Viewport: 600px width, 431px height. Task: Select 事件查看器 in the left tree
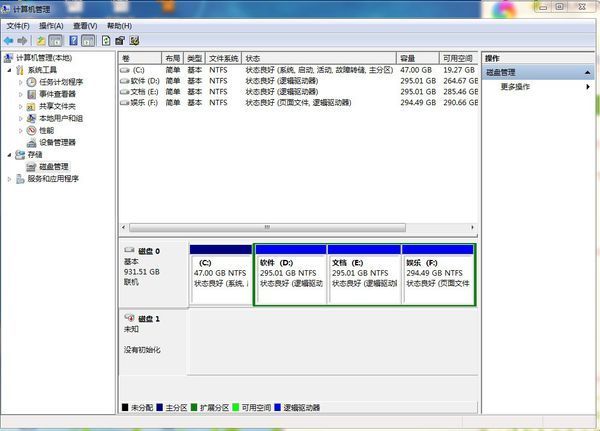pos(59,94)
